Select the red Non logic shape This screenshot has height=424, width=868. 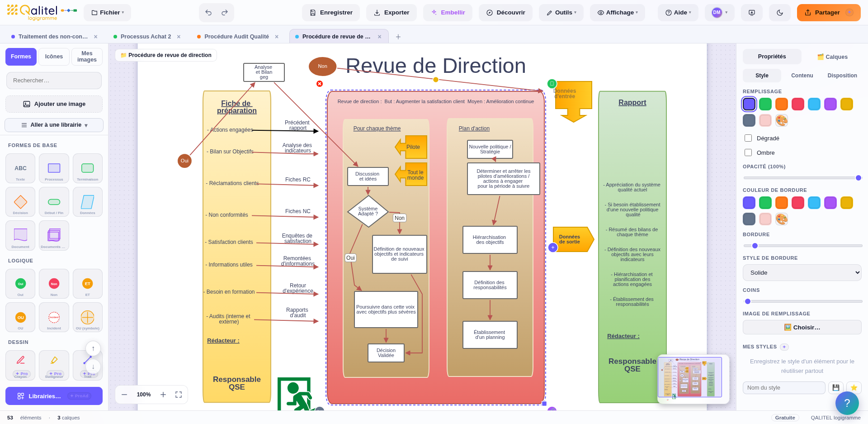point(54,284)
